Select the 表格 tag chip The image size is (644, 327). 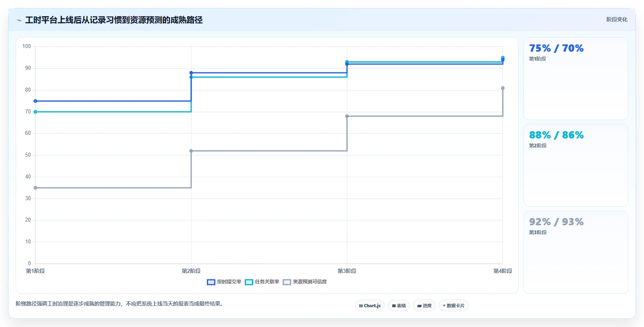click(x=399, y=306)
